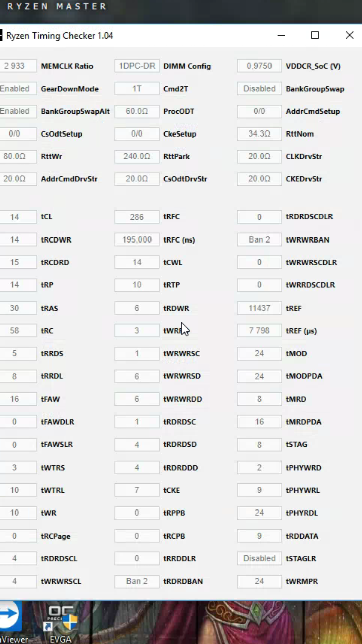Click the tSTAGLR Disabled field
The height and width of the screenshot is (644, 362).
coord(259,558)
